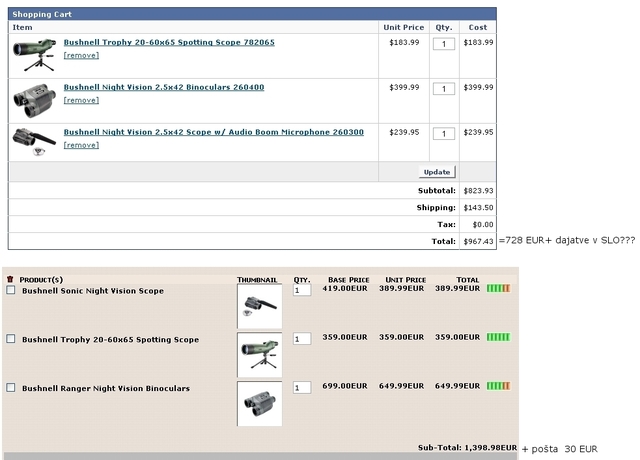Edit quantity field for Trophy Spotting Scope 359.00EUR
640x460 pixels.
[302, 339]
